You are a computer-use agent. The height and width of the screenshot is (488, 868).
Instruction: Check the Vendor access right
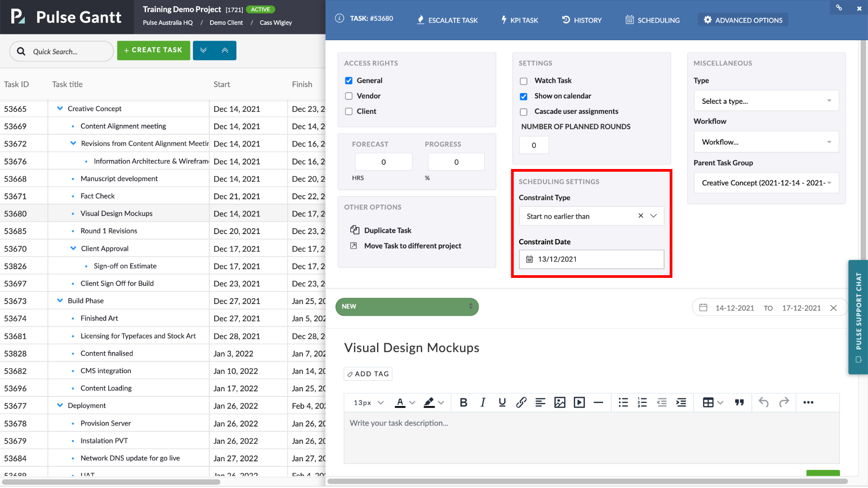(x=349, y=96)
